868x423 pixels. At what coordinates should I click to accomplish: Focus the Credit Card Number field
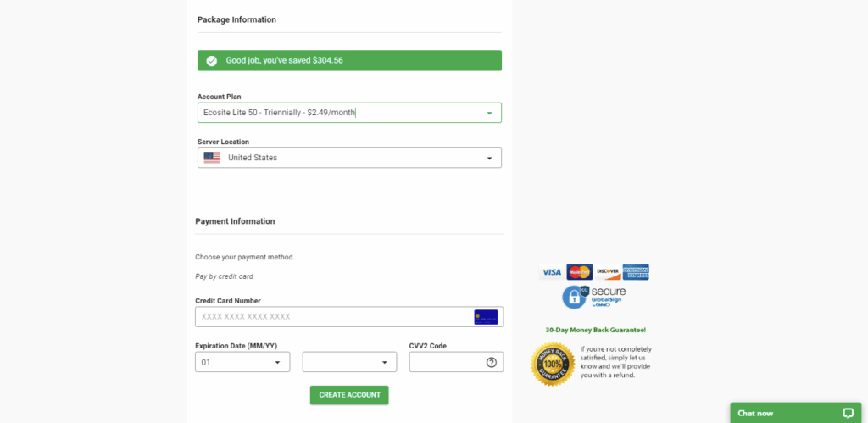(x=335, y=317)
